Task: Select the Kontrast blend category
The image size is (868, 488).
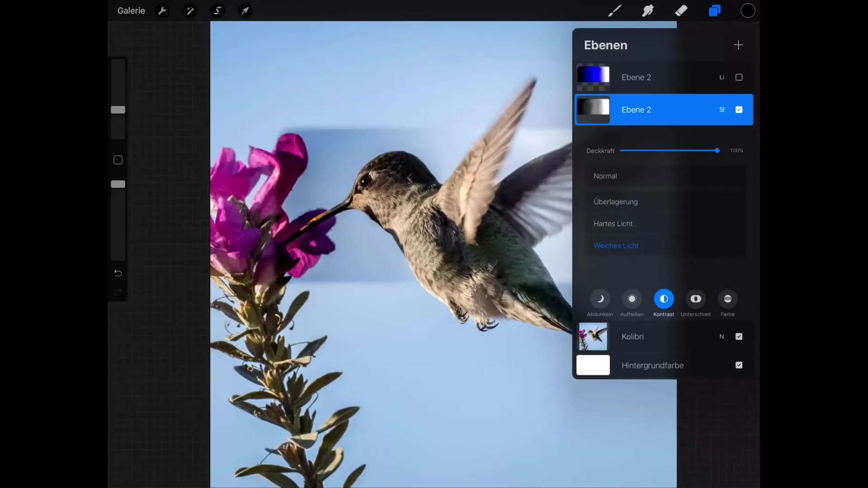Action: [x=664, y=303]
